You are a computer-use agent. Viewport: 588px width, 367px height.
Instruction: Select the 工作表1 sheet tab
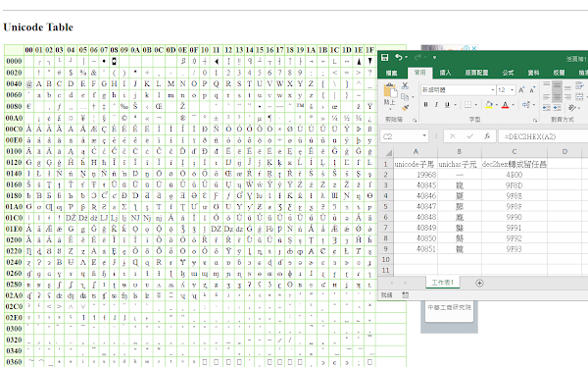tap(443, 283)
